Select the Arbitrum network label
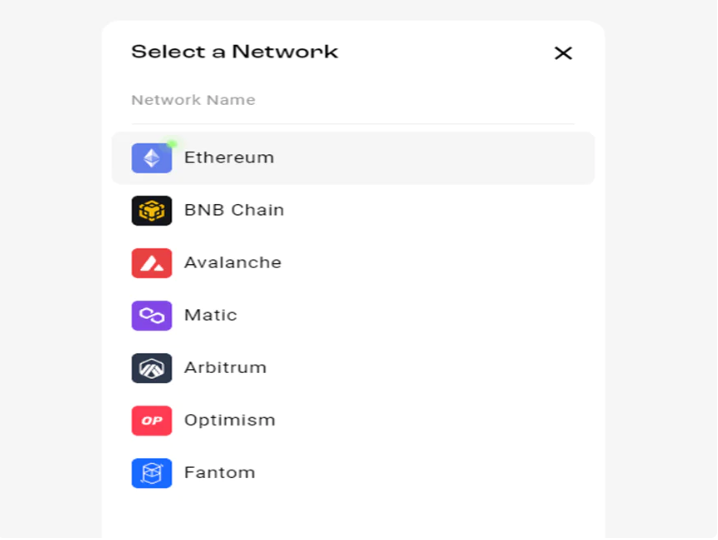 click(x=225, y=367)
